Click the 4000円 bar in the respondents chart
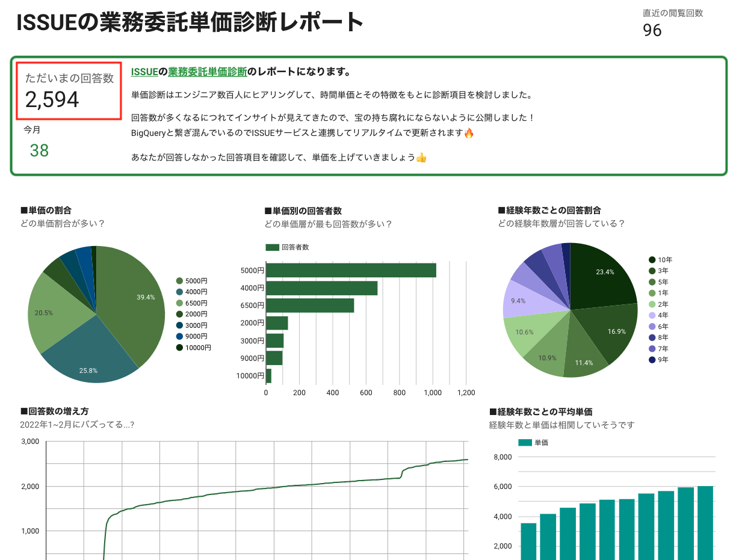This screenshot has height=560, width=736. (x=322, y=288)
